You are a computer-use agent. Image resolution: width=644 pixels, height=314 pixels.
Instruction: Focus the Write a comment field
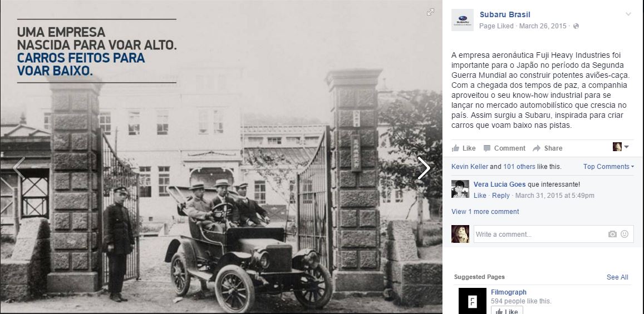tap(553, 234)
